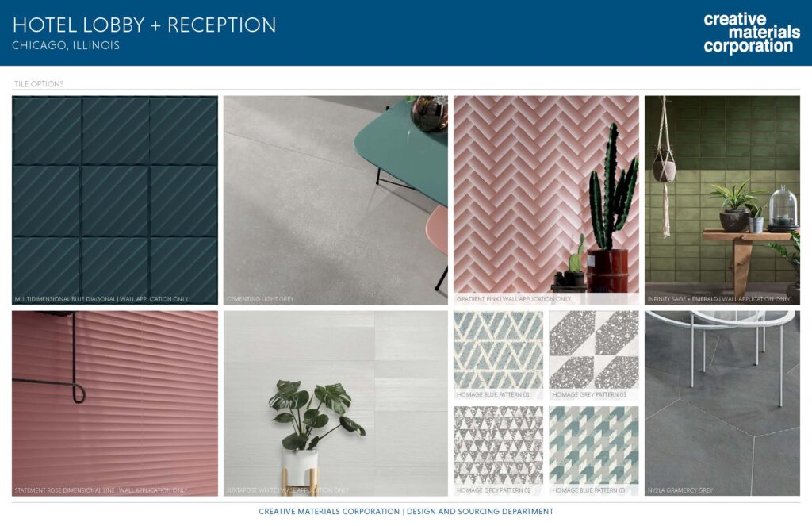Click the Creative Materials Corporation footer text
812x526 pixels.
tap(329, 512)
